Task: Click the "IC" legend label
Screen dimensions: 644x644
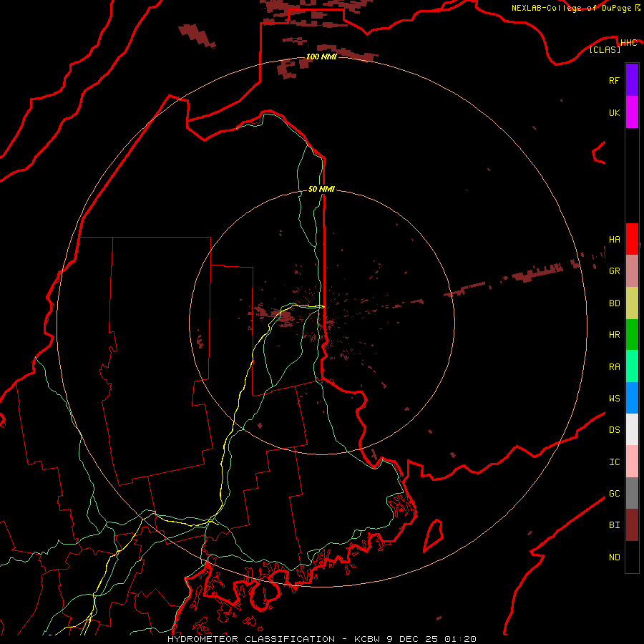Action: pos(614,462)
